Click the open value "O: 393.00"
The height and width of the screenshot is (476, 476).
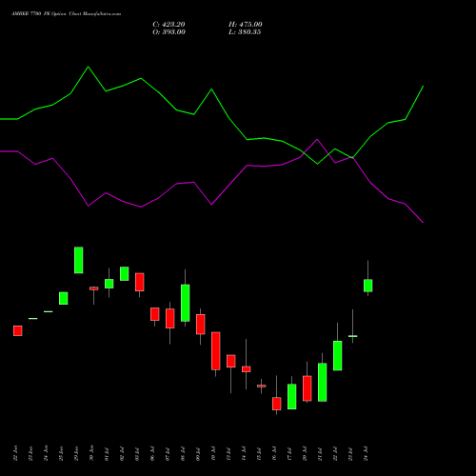click(x=169, y=32)
